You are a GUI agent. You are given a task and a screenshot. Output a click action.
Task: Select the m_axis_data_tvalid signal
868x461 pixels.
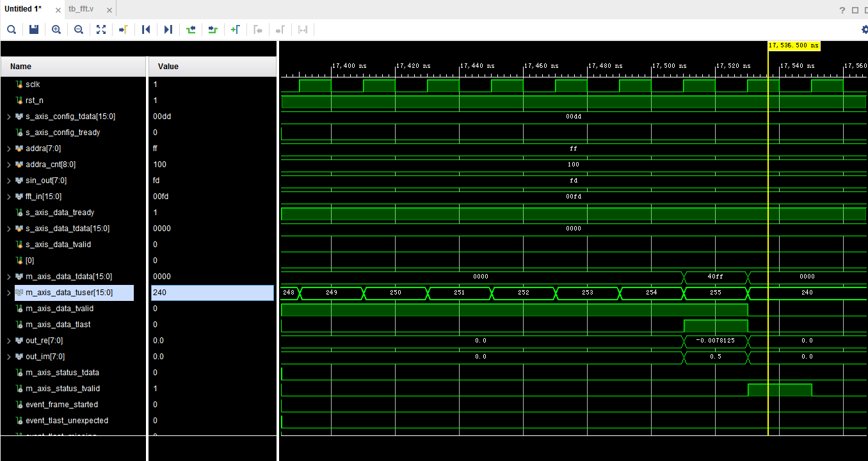coord(60,309)
